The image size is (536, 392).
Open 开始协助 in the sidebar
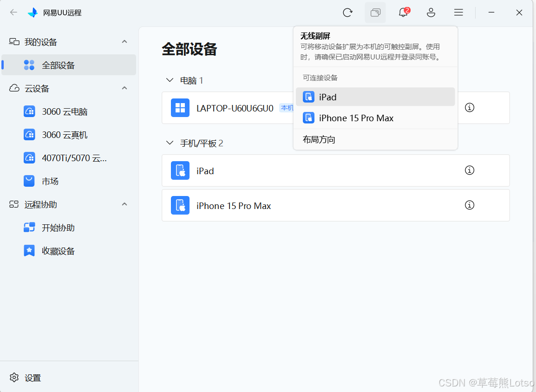[x=69, y=228]
